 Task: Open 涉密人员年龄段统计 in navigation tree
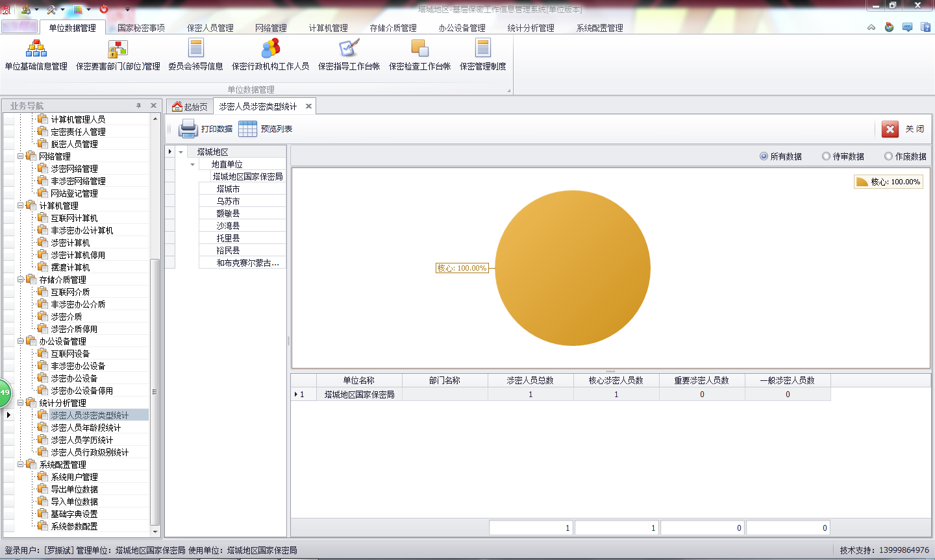(x=86, y=428)
